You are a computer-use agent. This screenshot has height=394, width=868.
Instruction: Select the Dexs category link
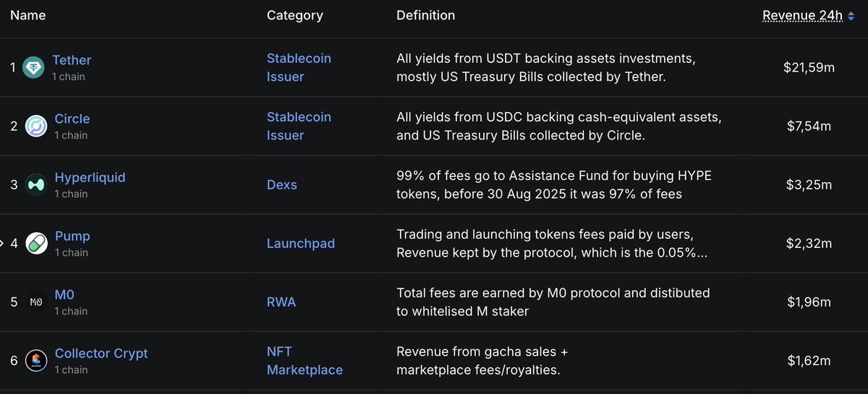click(282, 184)
